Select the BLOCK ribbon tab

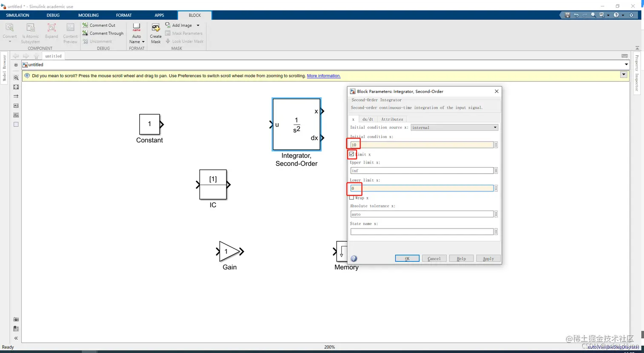point(195,15)
